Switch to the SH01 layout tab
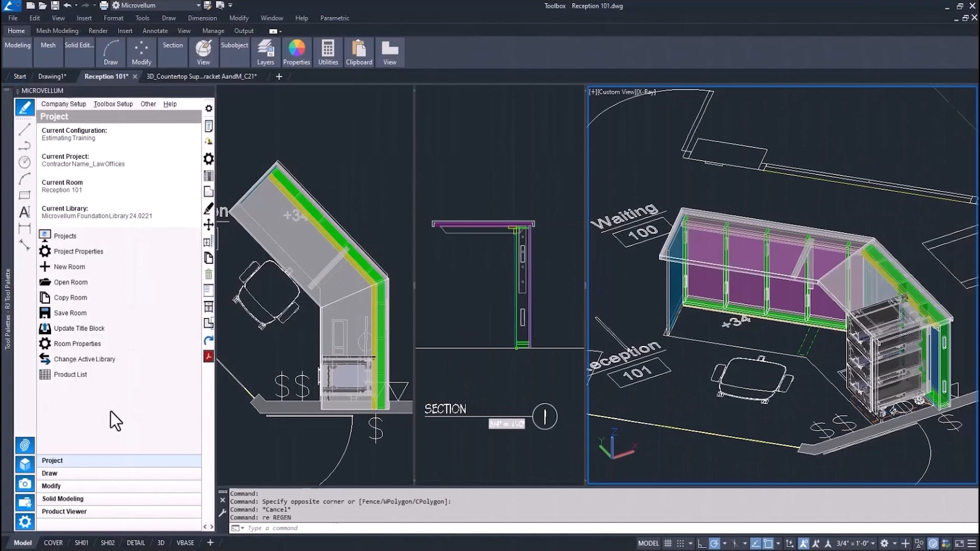The height and width of the screenshot is (551, 980). tap(82, 543)
